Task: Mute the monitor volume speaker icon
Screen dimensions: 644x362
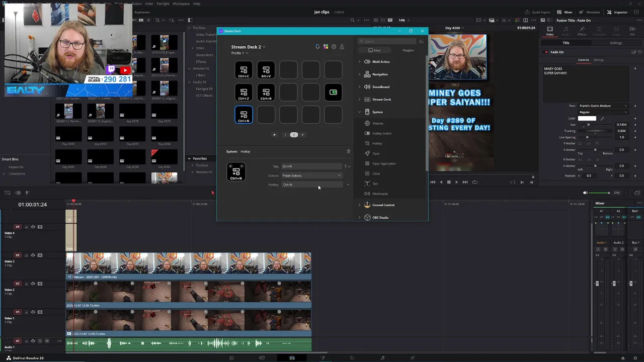Action: 585,193
